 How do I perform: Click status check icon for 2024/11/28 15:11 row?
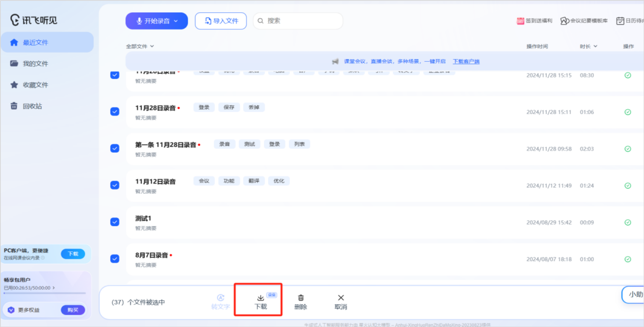[628, 112]
